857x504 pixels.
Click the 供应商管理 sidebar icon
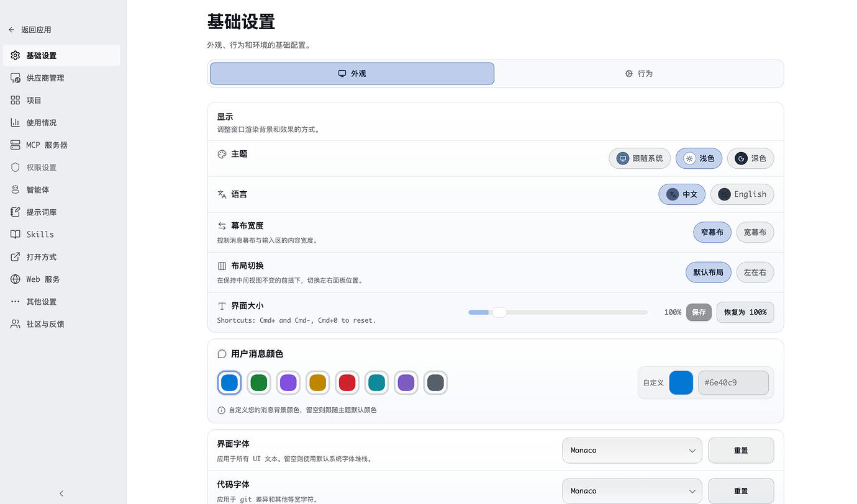click(16, 78)
